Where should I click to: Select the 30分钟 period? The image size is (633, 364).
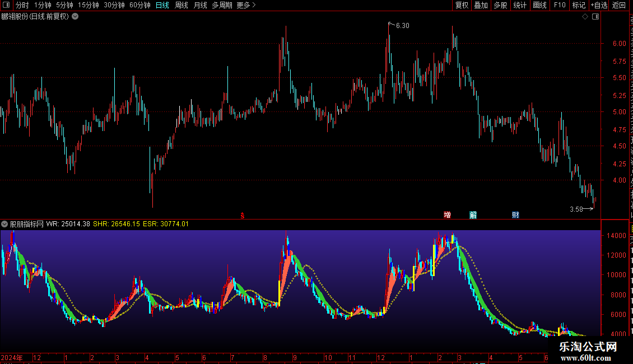tap(114, 5)
